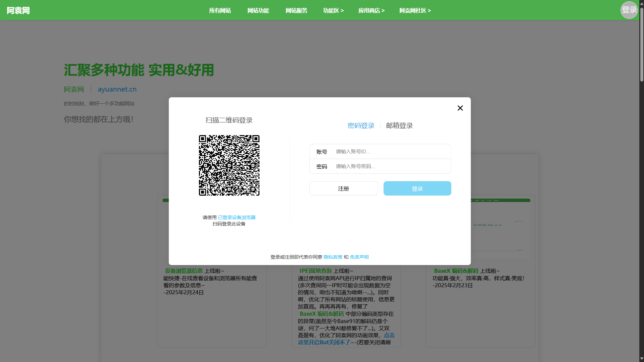Open BaseX 编码&解码 link in the IP归属地 card
This screenshot has width=644, height=362.
click(x=321, y=314)
